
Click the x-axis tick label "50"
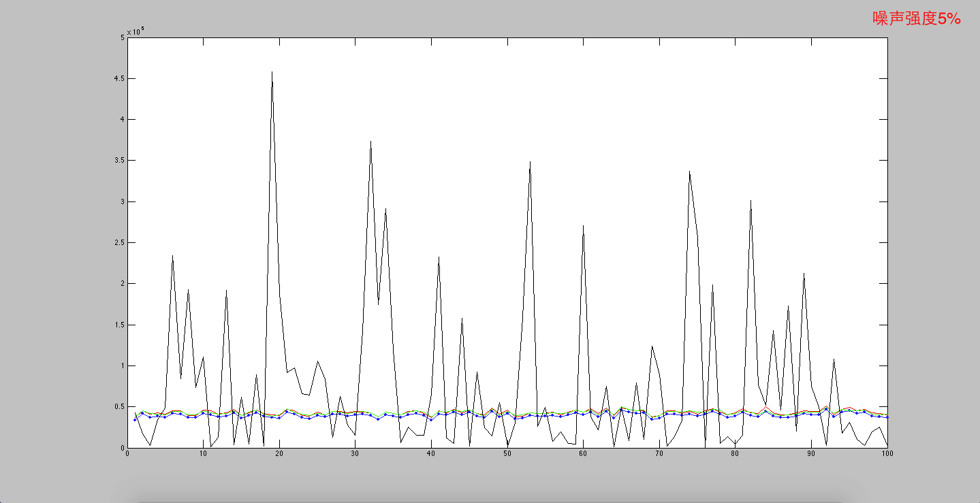point(507,453)
